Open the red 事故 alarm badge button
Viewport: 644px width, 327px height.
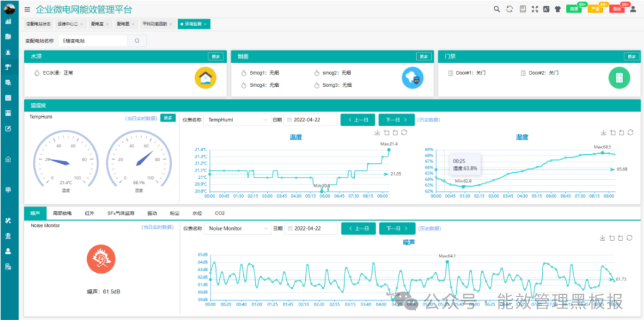(x=617, y=8)
